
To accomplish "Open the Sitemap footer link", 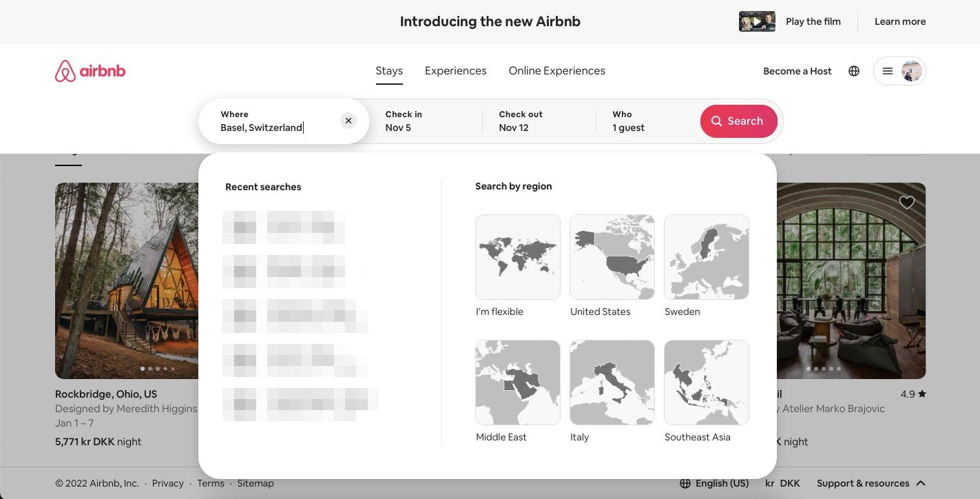I will 256,483.
